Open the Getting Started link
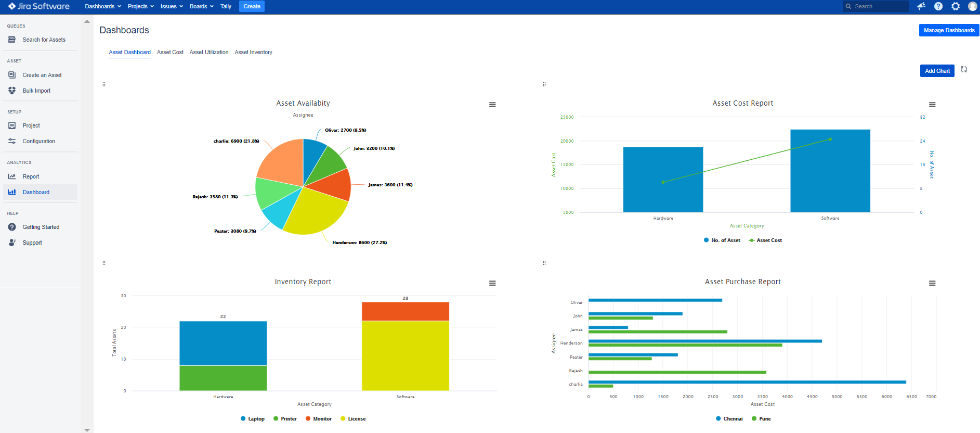 (41, 227)
